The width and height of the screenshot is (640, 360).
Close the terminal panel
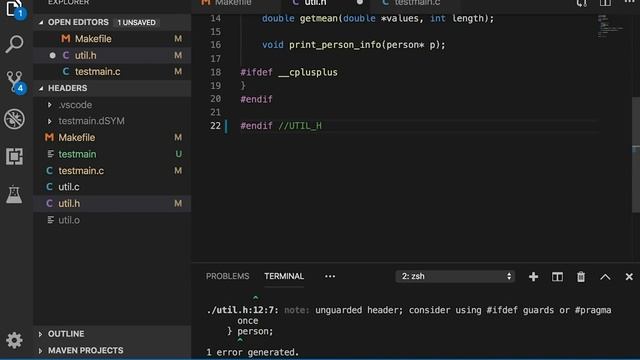(x=629, y=277)
